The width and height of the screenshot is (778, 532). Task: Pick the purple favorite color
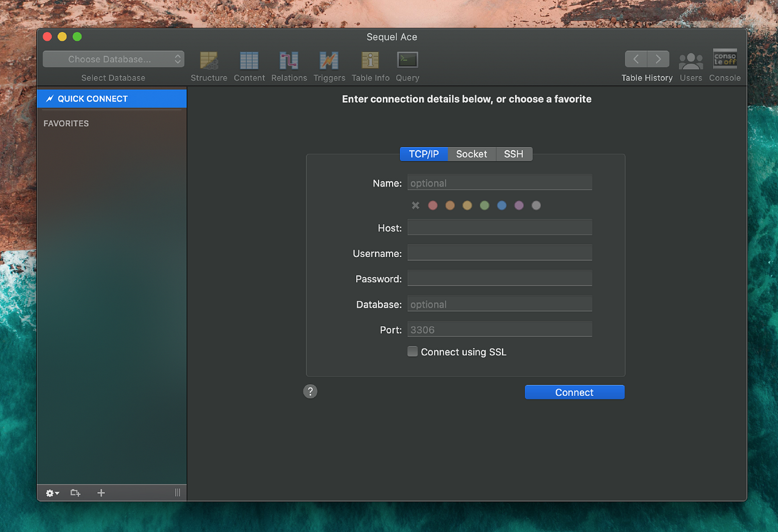point(518,205)
